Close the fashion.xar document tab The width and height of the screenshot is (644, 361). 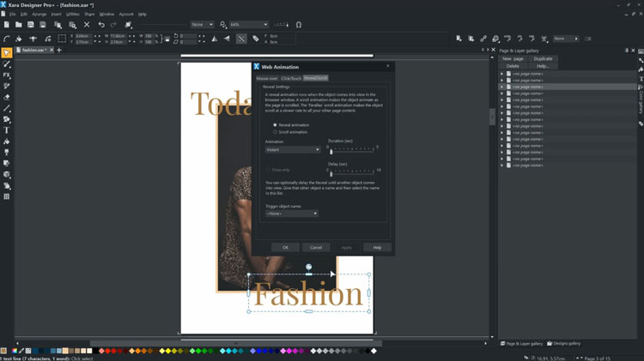tap(52, 50)
